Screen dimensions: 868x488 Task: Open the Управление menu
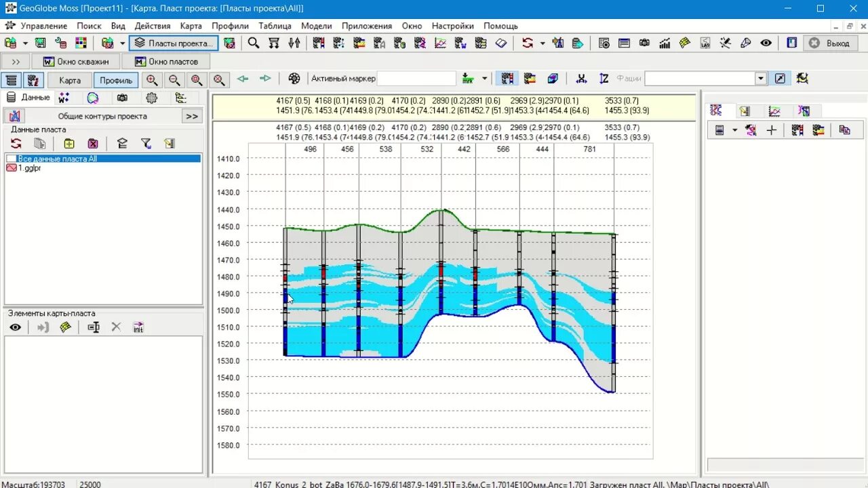(44, 26)
